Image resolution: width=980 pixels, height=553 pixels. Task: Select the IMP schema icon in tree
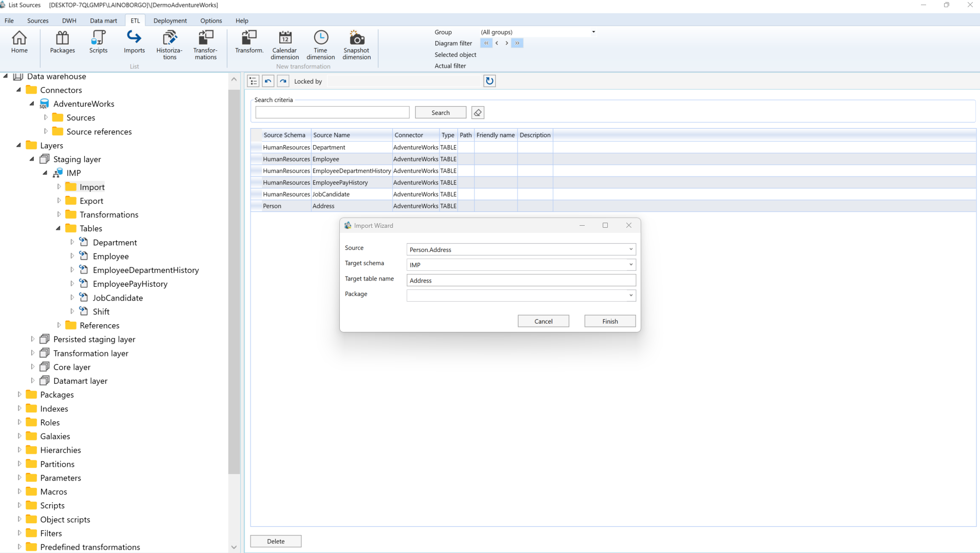(x=58, y=173)
